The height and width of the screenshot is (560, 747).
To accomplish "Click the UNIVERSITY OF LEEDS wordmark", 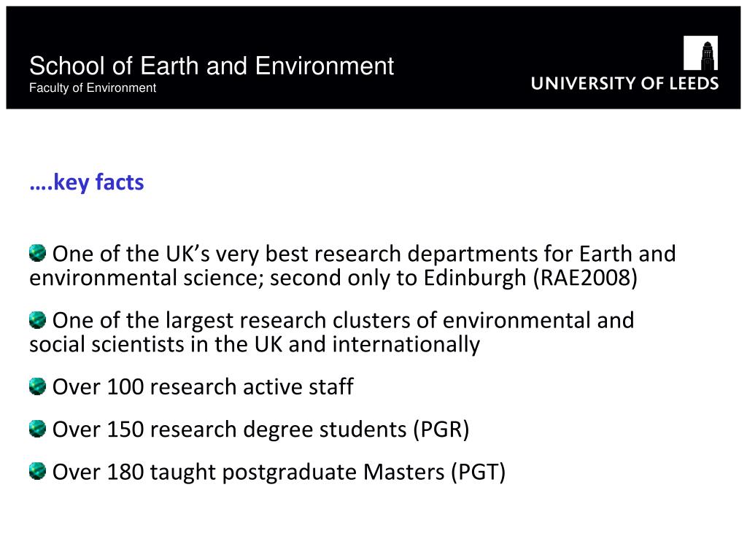I will (624, 83).
